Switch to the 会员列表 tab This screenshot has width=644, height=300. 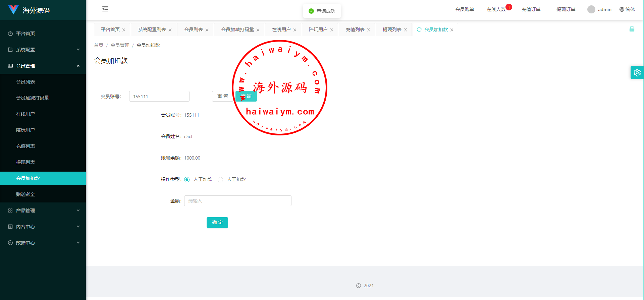(x=194, y=29)
